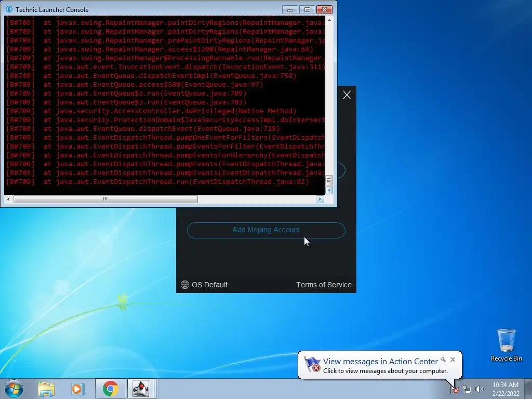Open the Recycle Bin desktop icon
The image size is (532, 399).
point(506,345)
